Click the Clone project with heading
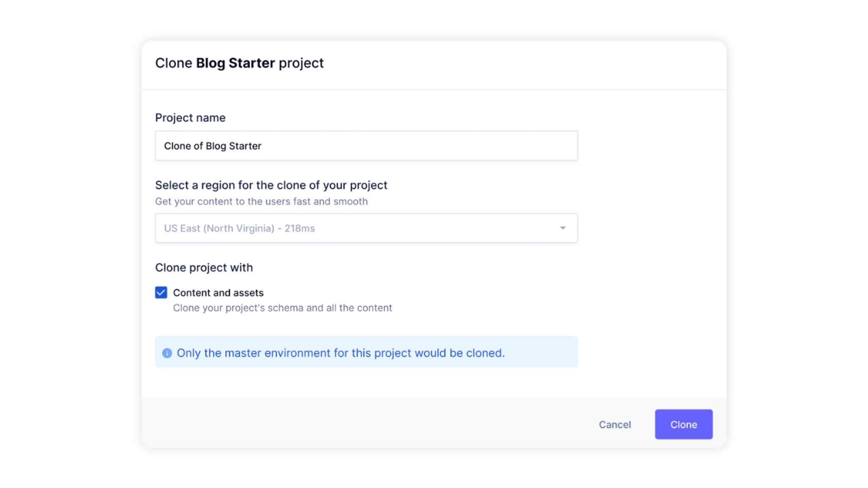Image resolution: width=868 pixels, height=488 pixels. 204,268
